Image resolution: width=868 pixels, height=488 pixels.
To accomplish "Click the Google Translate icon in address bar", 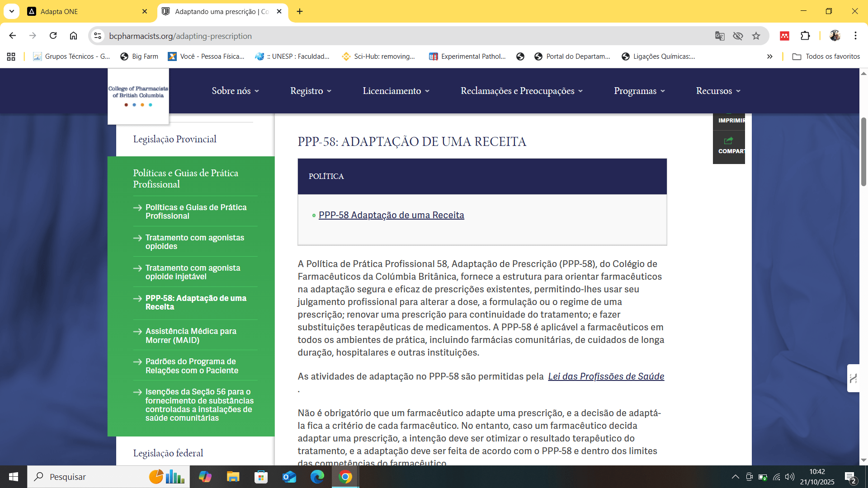I will (x=720, y=36).
